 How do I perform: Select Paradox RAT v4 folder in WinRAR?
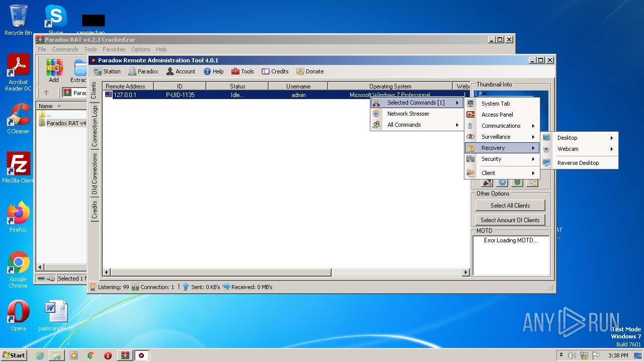[62, 123]
